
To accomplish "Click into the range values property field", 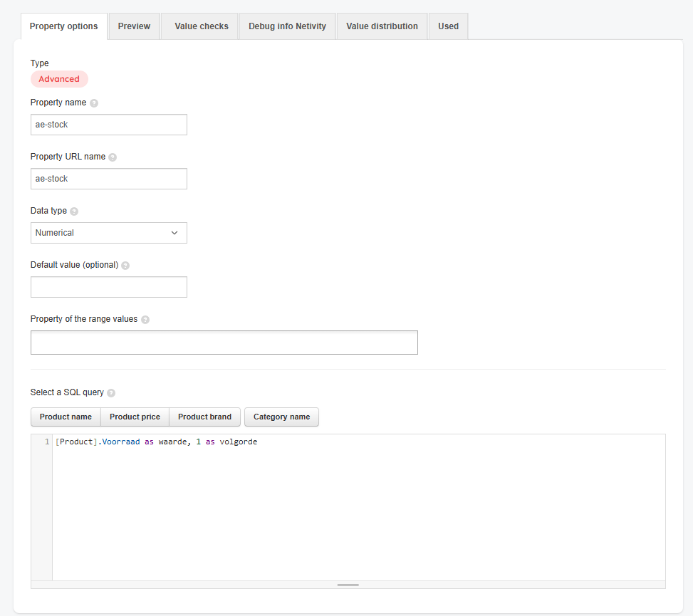I will 224,343.
